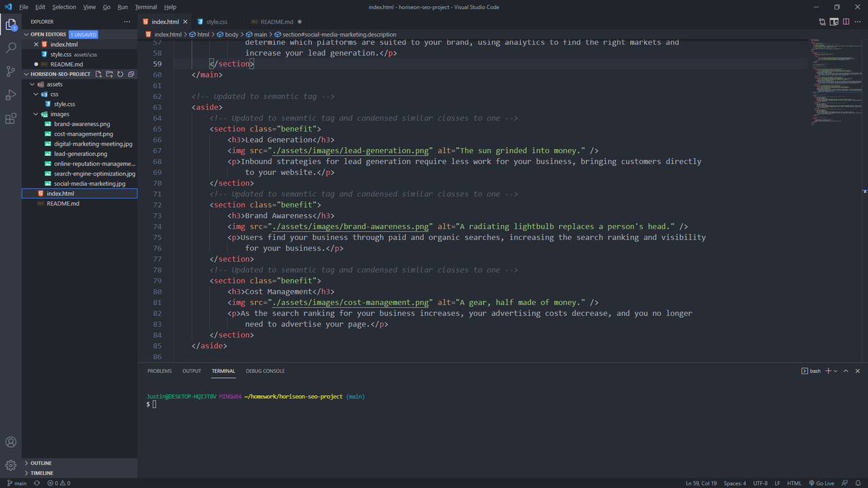Open the Extensions view
Image resolution: width=868 pixels, height=488 pixels.
(11, 119)
